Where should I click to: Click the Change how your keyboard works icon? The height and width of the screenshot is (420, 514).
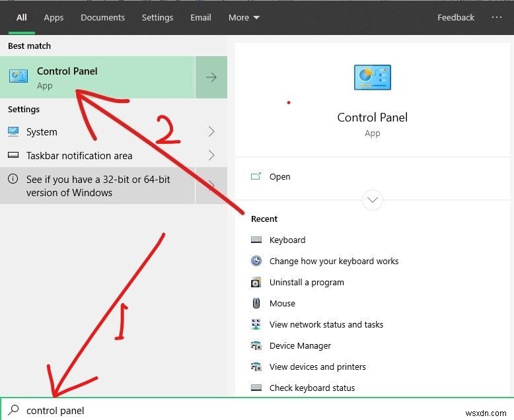click(x=256, y=261)
